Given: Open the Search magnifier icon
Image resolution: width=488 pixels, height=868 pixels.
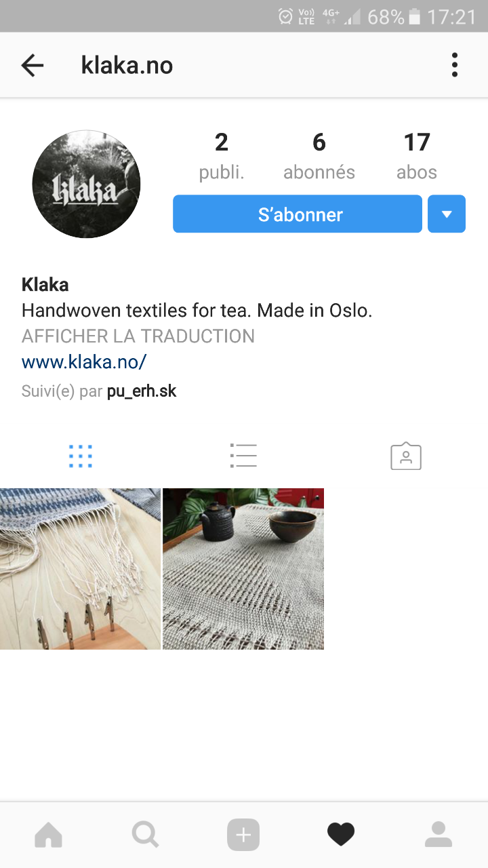Looking at the screenshot, I should pos(146,835).
